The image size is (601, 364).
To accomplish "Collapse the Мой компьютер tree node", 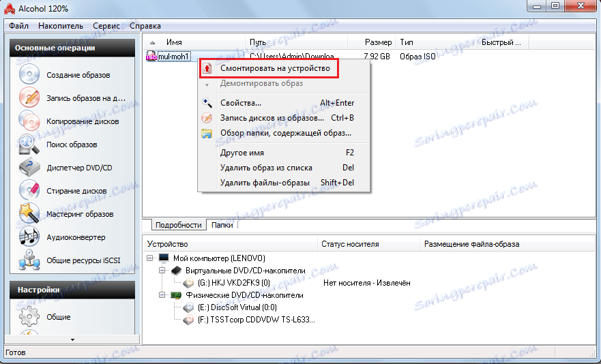I will tap(150, 258).
